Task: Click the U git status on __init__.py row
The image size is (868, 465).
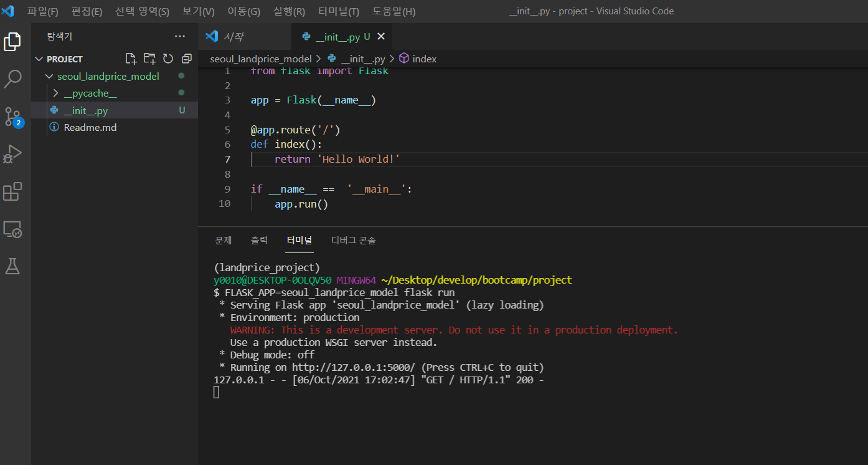Action: tap(182, 110)
